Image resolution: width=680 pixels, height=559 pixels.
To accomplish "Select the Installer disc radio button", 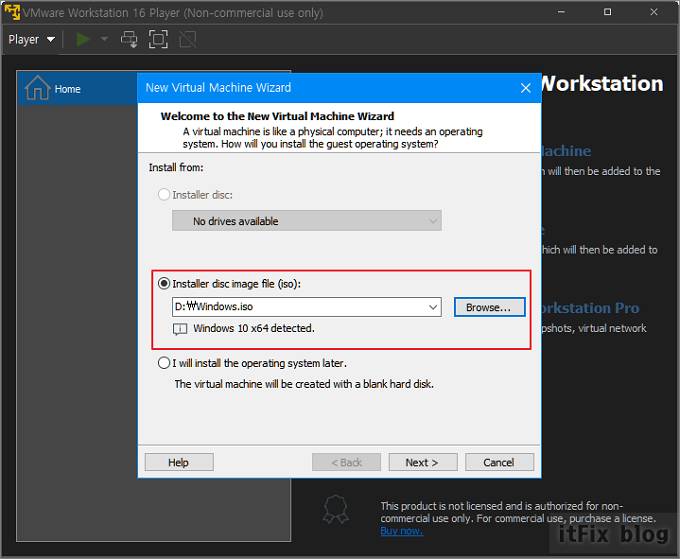I will point(163,194).
